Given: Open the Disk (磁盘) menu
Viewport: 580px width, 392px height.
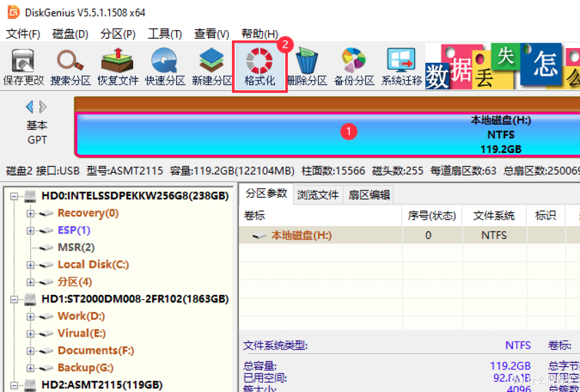Looking at the screenshot, I should click(70, 34).
